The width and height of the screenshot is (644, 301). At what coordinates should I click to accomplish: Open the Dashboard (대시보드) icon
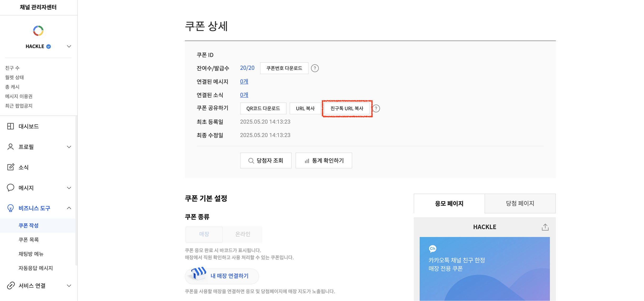click(x=11, y=126)
